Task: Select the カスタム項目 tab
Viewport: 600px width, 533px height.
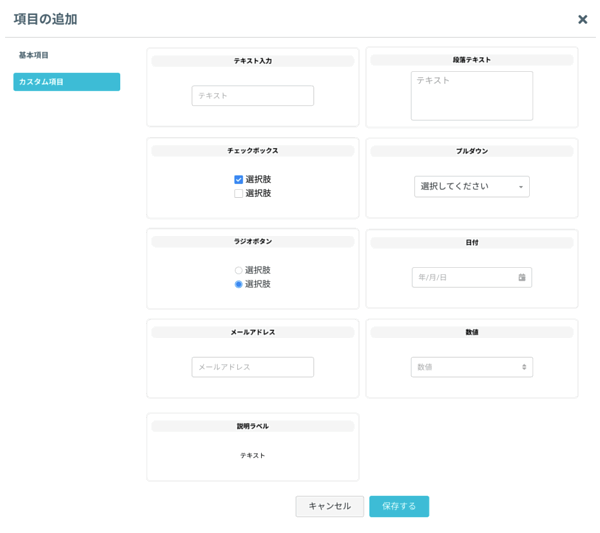Action: 67,82
